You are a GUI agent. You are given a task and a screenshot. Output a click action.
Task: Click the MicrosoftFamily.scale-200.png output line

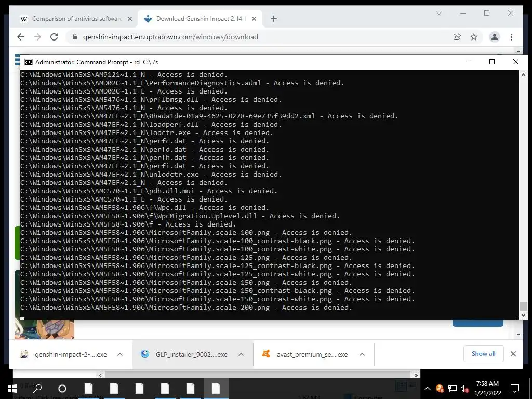[x=187, y=308]
